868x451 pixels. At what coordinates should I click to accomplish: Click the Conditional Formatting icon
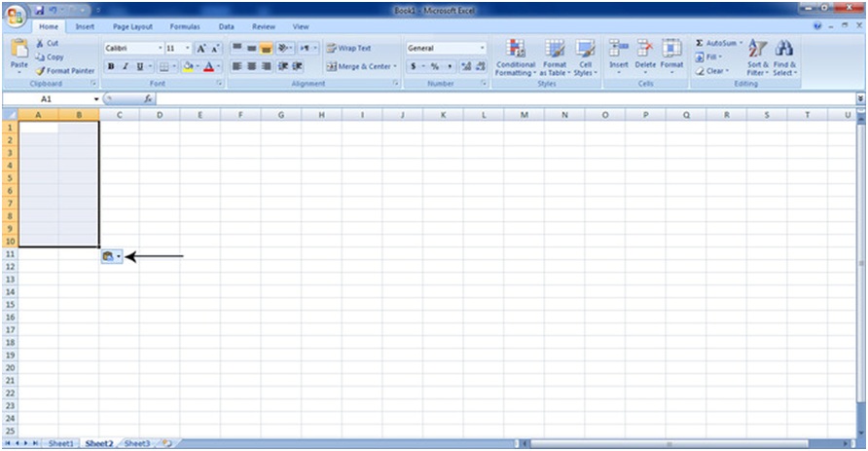click(516, 50)
